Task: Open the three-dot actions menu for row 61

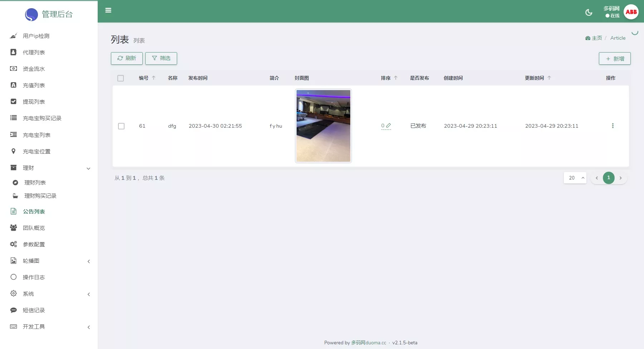Action: pyautogui.click(x=613, y=126)
